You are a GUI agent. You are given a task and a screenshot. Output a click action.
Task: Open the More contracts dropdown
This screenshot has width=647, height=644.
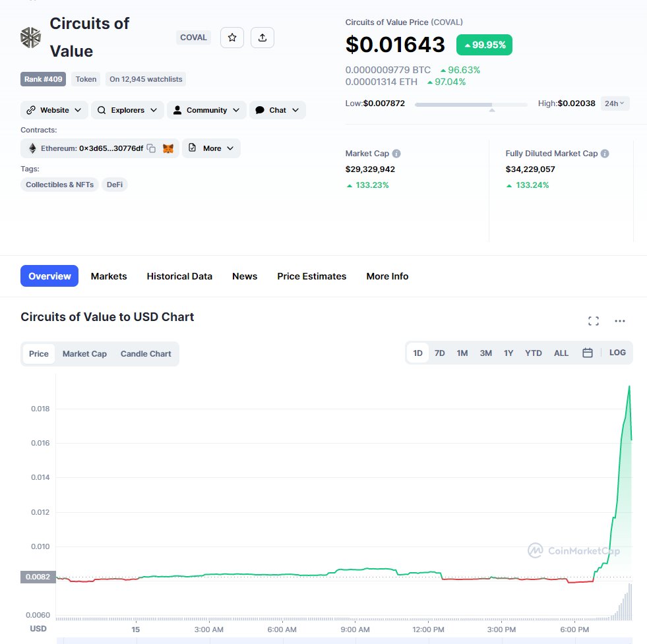tap(211, 148)
